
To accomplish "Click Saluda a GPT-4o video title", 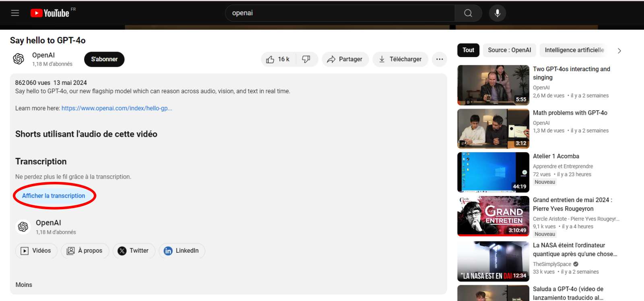I will [568, 293].
